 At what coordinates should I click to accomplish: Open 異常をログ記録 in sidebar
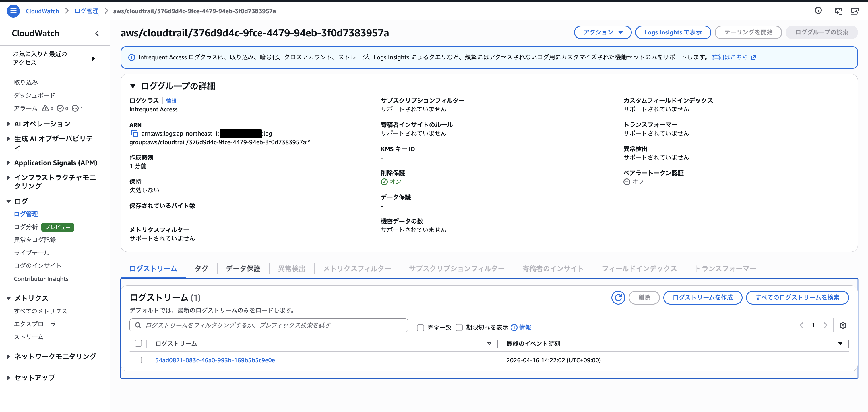pyautogui.click(x=35, y=240)
